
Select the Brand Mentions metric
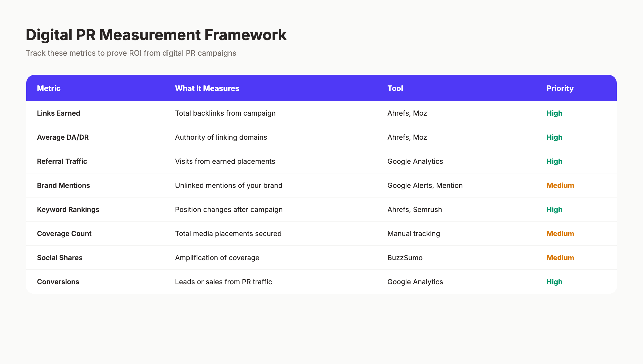click(63, 185)
